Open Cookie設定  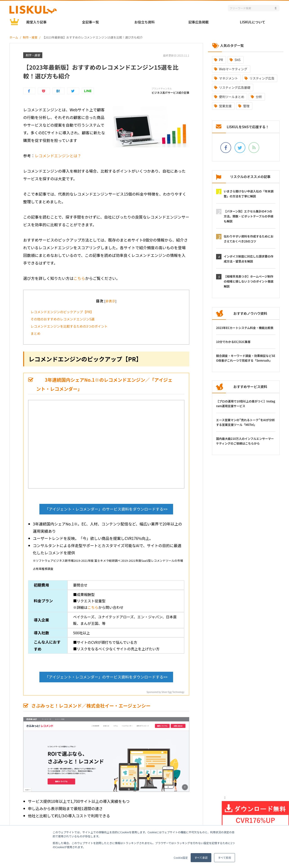click(181, 858)
